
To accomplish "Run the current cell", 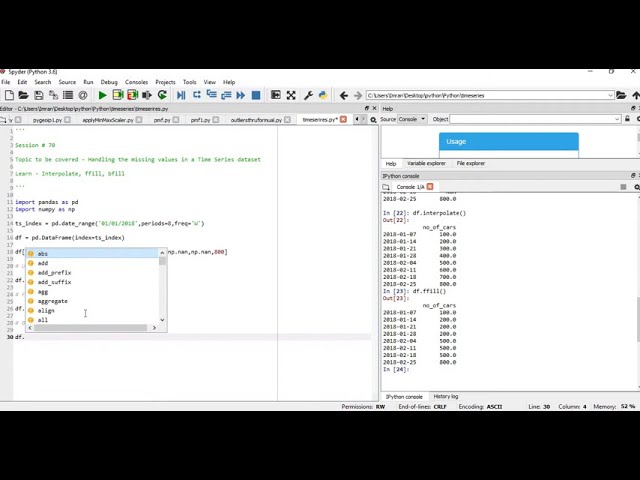I will pyautogui.click(x=118, y=95).
